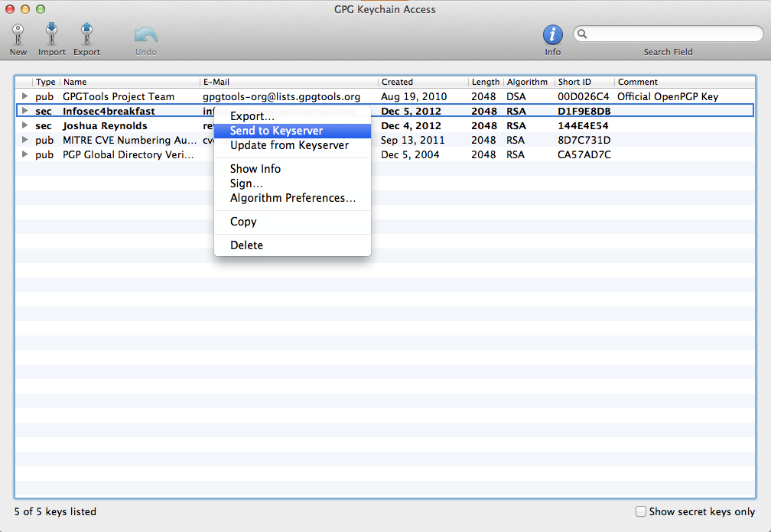Image resolution: width=771 pixels, height=532 pixels.
Task: Expand the MITRE CVE Numbering key
Action: click(24, 140)
